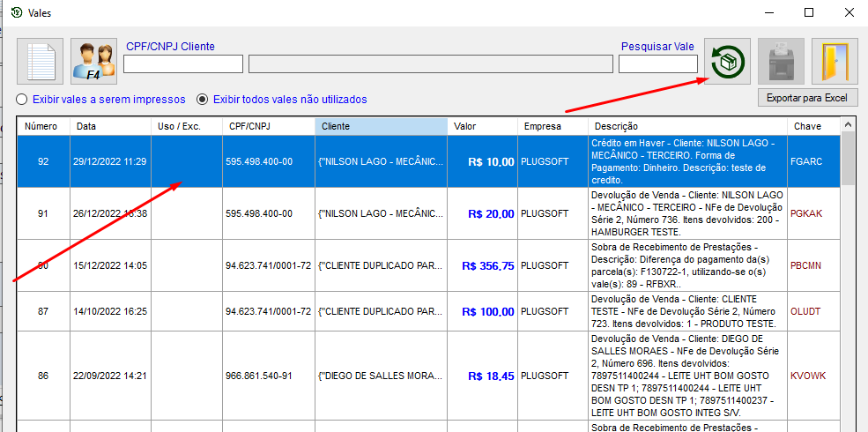Click description mentioning HAMBURGER TESTE

(x=687, y=213)
